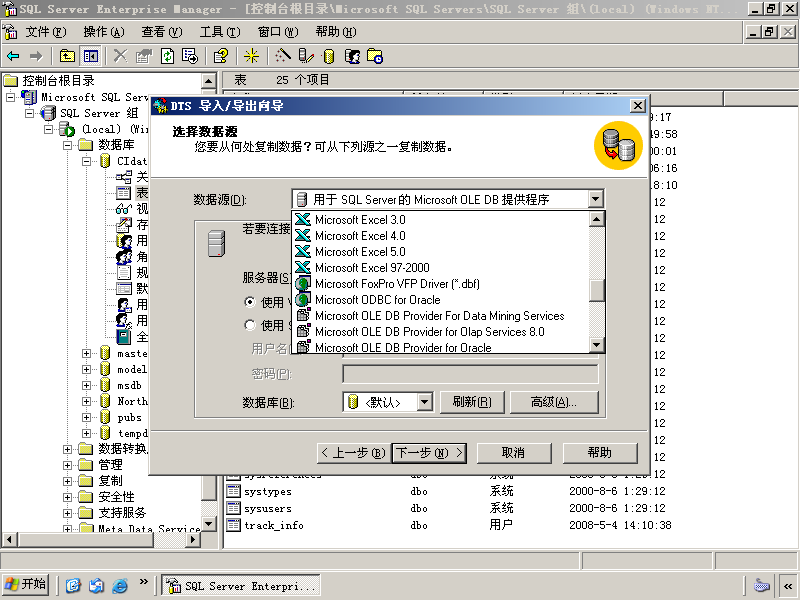This screenshot has height=600, width=800.
Task: Click the New job folder icon
Action: coord(375,56)
